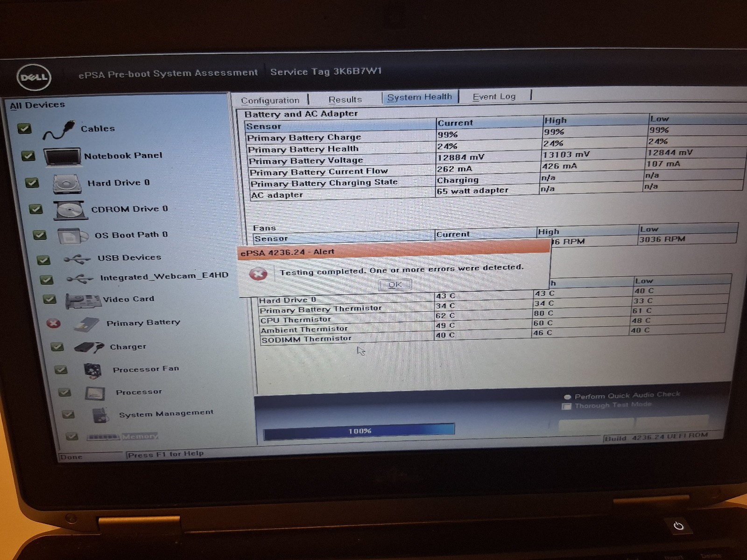Select the System Management icon
Viewport: 747px width, 560px height.
coord(100,415)
